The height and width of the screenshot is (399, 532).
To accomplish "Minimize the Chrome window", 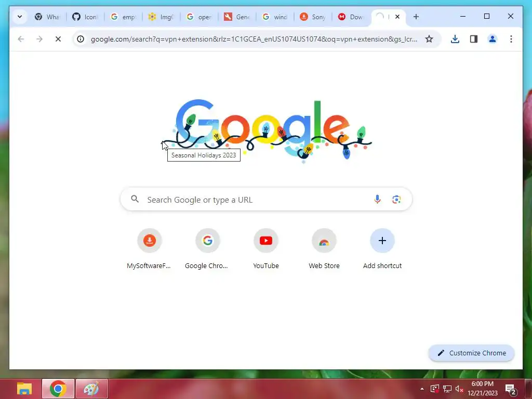I will 463,16.
